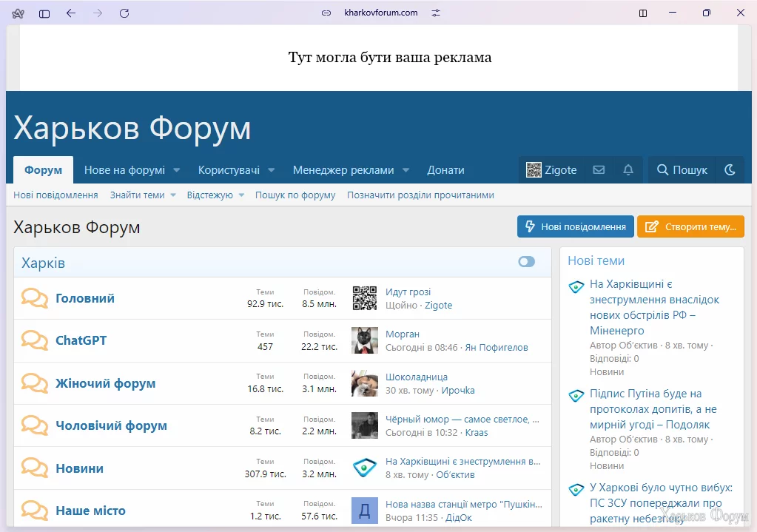Open the Жіночий форум link
The height and width of the screenshot is (532, 757).
click(x=106, y=383)
